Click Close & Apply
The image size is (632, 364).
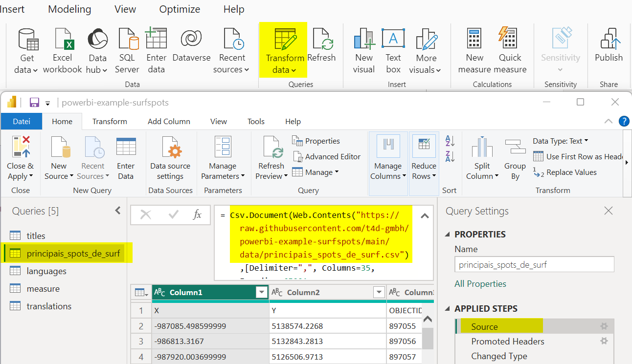coord(20,158)
